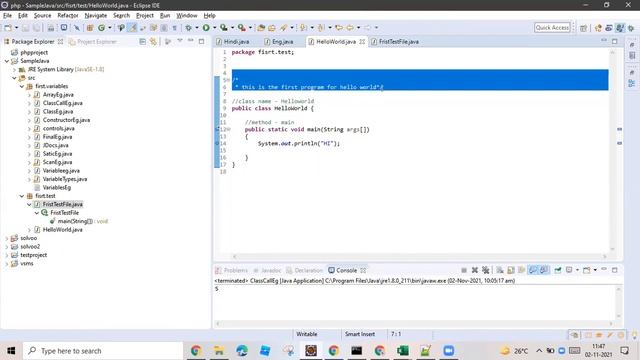Click the Pin Console icon
640x360 pixels.
point(558,270)
